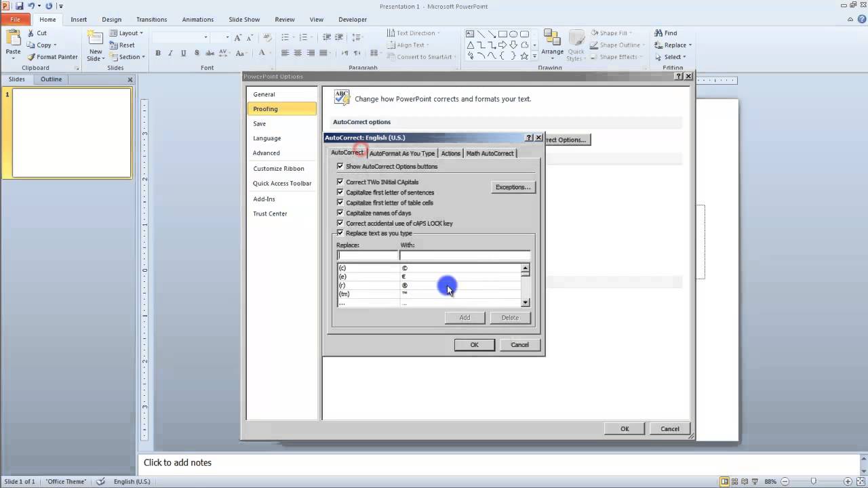
Task: Toggle Capitalize first letter of sentences
Action: point(340,192)
